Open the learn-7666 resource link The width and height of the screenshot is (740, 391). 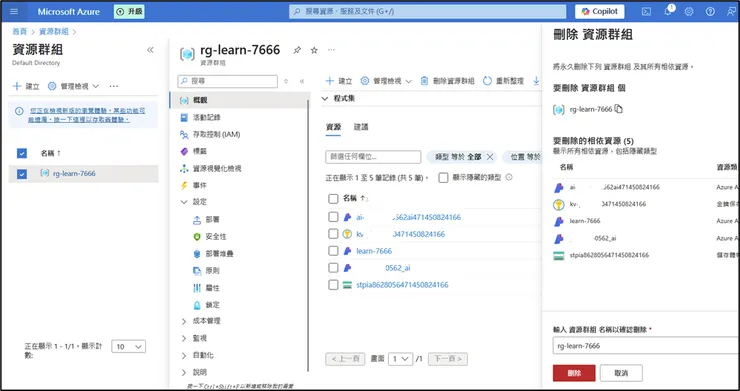click(374, 251)
